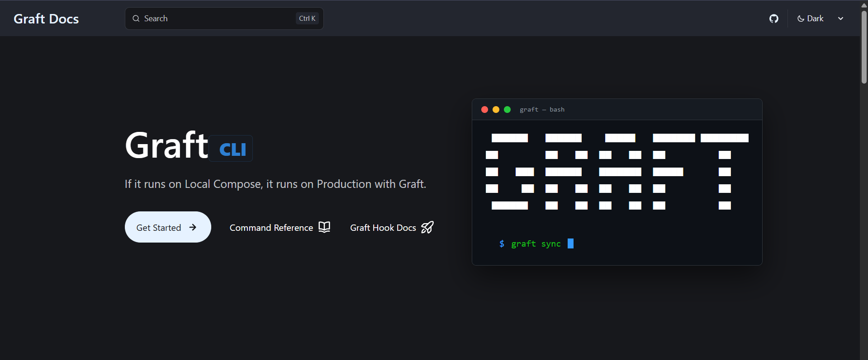The width and height of the screenshot is (868, 360).
Task: Open the Command Reference link
Action: [x=271, y=228]
